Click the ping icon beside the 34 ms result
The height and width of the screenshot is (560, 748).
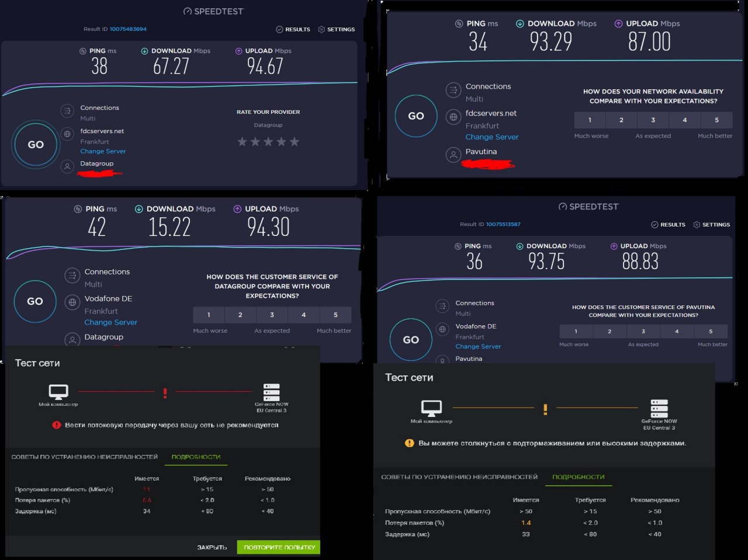click(459, 24)
